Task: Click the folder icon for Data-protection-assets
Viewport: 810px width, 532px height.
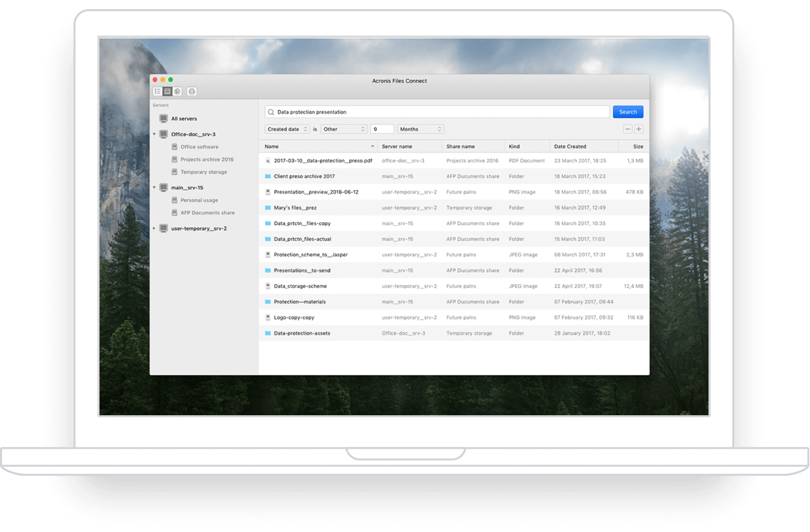Action: pos(267,334)
